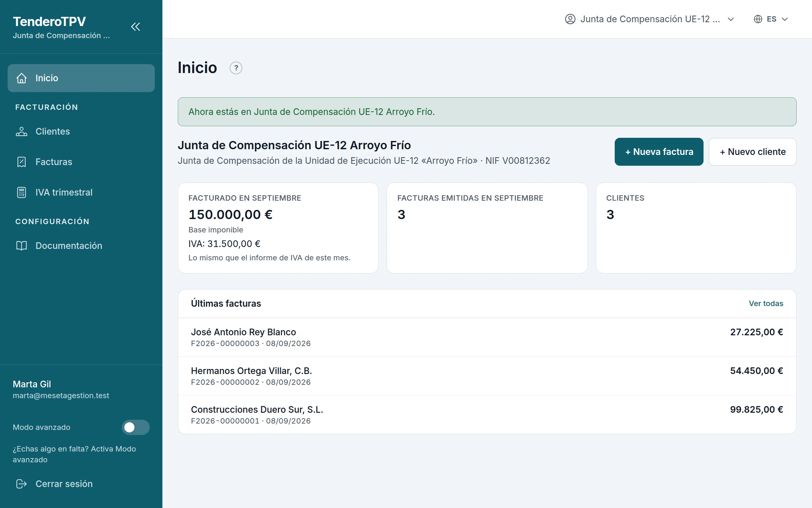Click the + Nueva factura button

(659, 152)
